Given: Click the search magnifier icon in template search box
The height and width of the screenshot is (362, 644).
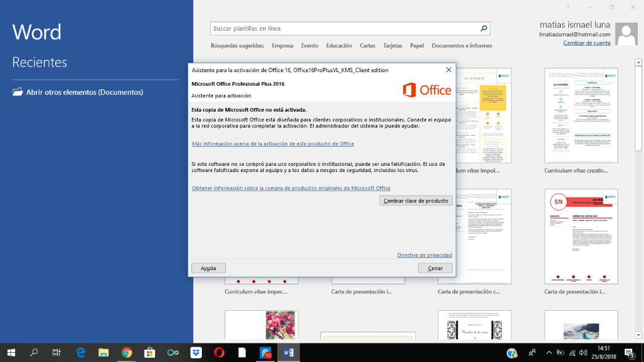Looking at the screenshot, I should pos(484,28).
